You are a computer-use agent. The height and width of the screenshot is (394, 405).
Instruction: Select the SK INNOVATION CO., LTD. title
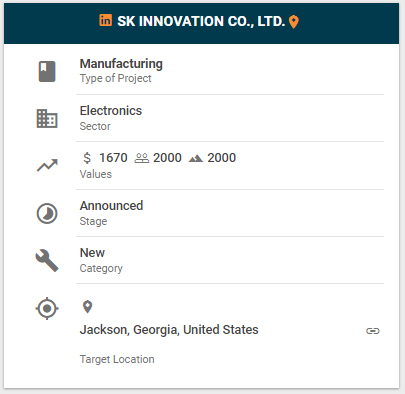click(201, 21)
